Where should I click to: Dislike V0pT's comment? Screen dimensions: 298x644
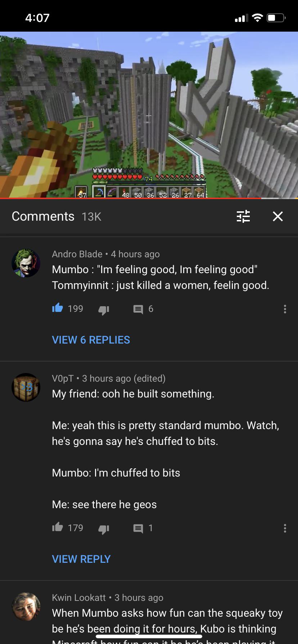point(104,529)
